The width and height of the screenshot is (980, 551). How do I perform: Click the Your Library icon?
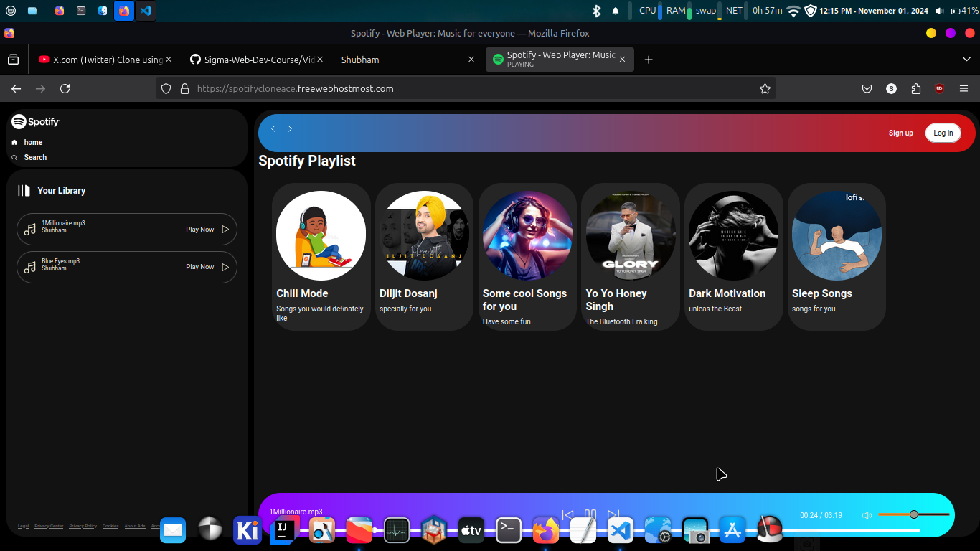(x=24, y=190)
